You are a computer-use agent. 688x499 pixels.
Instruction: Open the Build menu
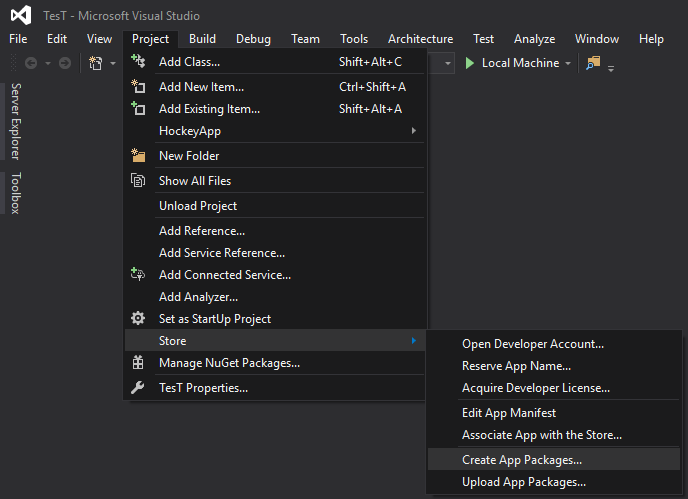click(202, 39)
